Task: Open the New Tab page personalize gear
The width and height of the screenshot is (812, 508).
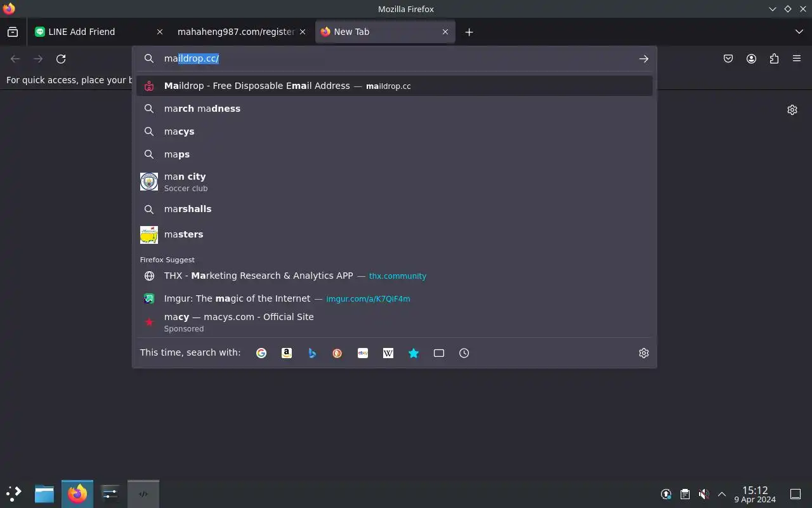Action: coord(792,110)
